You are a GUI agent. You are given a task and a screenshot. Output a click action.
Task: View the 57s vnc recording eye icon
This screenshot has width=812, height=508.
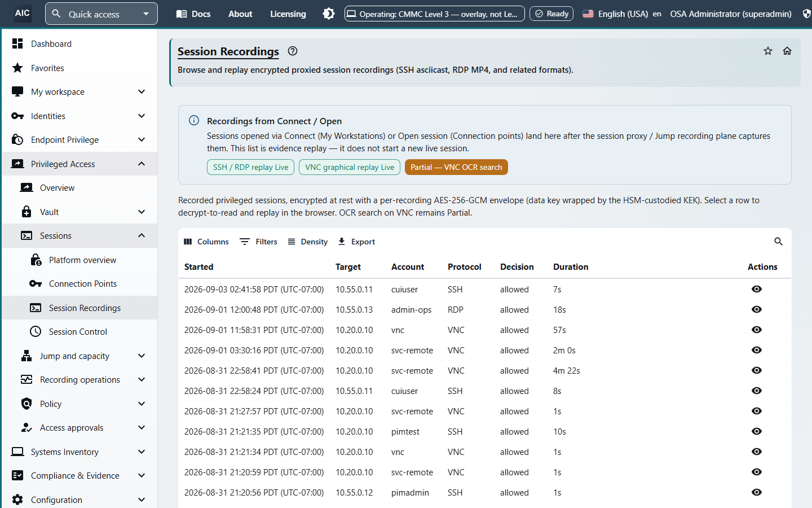757,330
